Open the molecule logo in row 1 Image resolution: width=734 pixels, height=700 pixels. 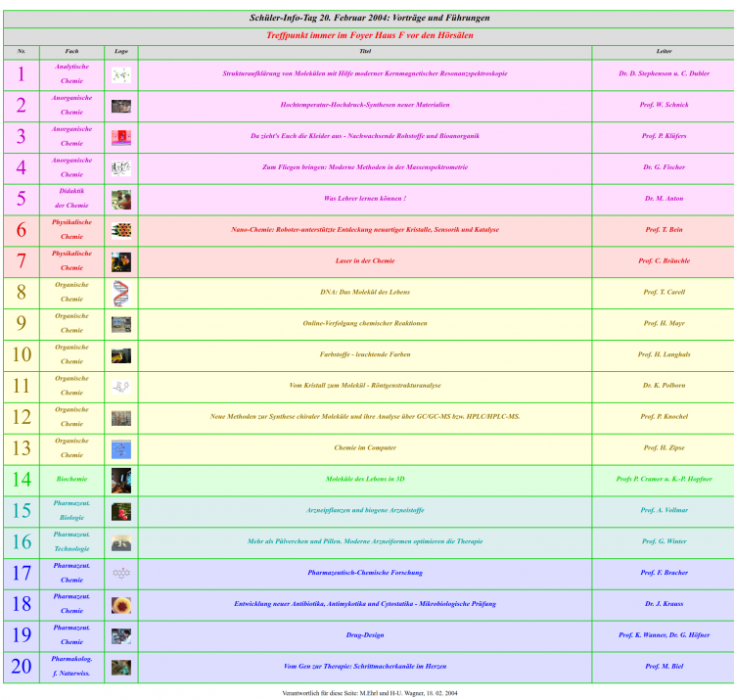120,74
